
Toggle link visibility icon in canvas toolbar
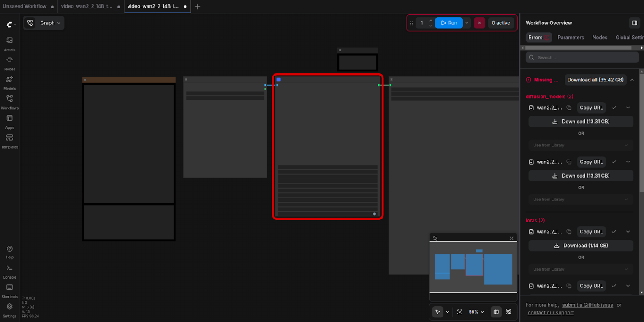pos(508,312)
